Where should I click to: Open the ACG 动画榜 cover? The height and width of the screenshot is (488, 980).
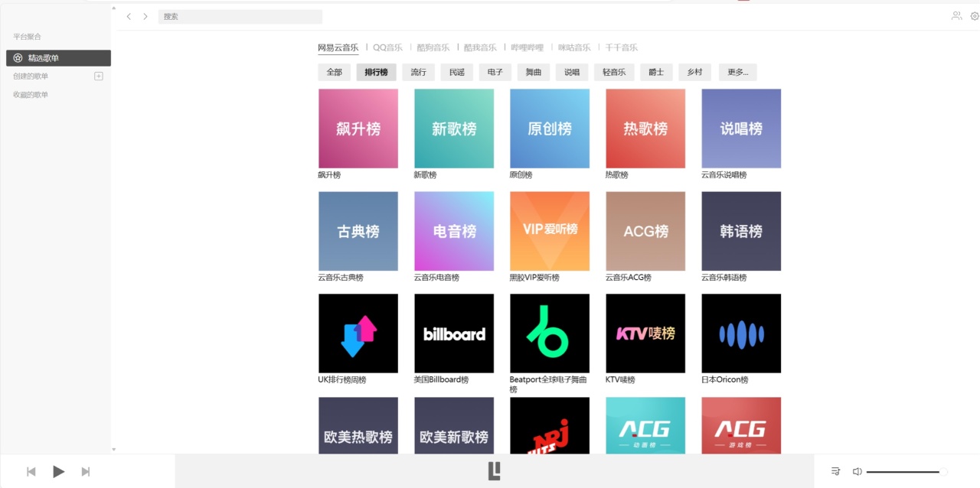click(645, 425)
